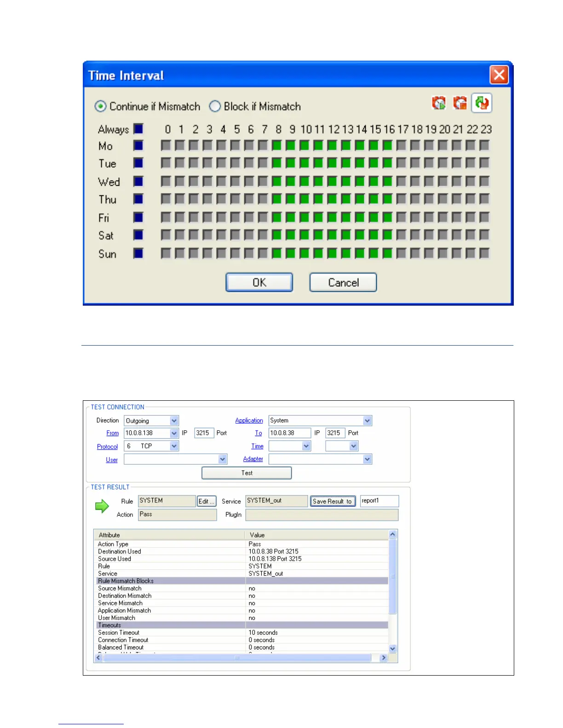Focus the To port field 3215
The width and height of the screenshot is (563, 728).
(x=335, y=433)
